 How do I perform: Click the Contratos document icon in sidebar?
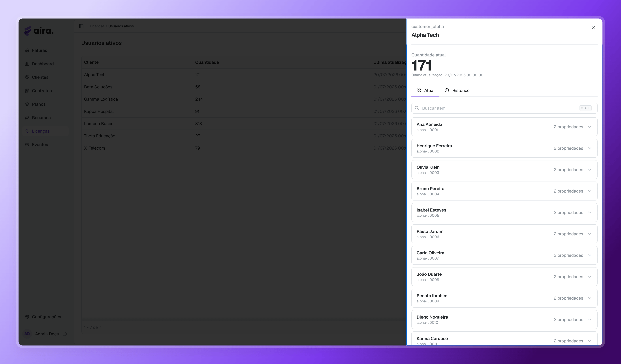point(27,91)
